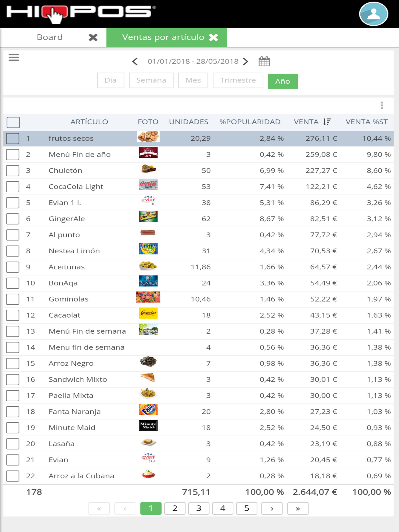Viewport: 399px width, 532px height.
Task: Switch to the Board tab
Action: click(49, 37)
